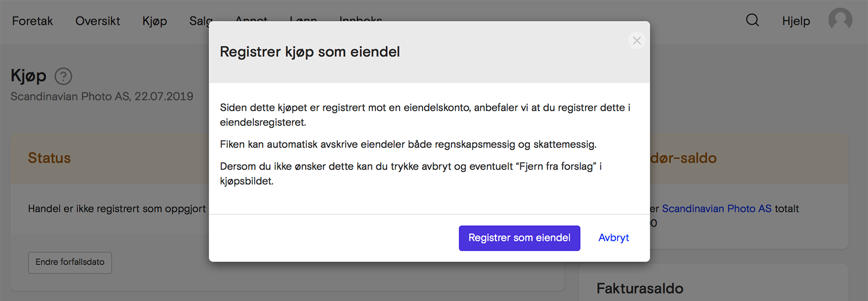Open the Salg menu item
868x301 pixels.
(x=199, y=21)
